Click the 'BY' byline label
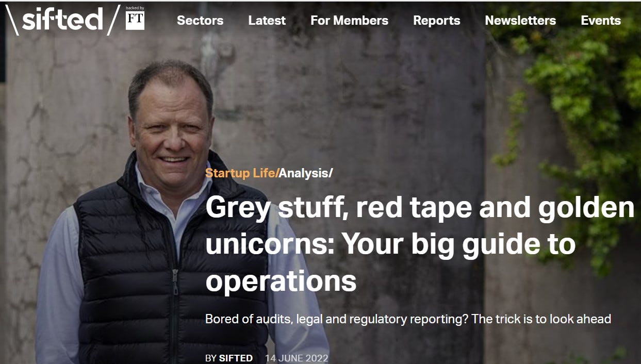Screen dimensions: 641x364 point(211,358)
